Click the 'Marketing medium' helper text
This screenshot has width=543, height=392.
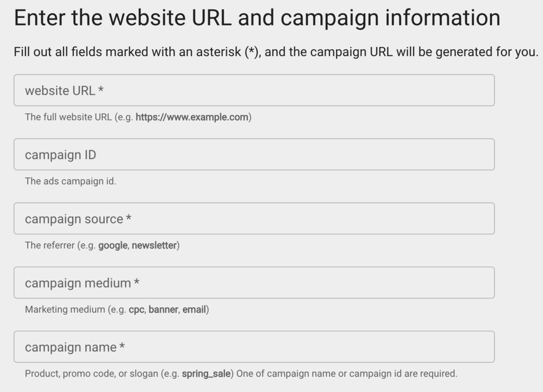(x=65, y=309)
